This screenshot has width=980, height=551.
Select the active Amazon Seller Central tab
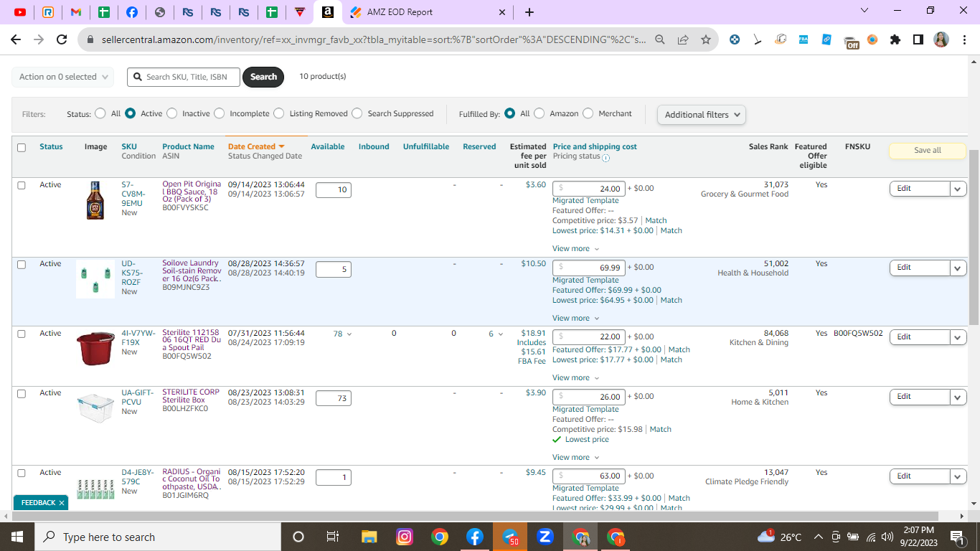pyautogui.click(x=327, y=12)
